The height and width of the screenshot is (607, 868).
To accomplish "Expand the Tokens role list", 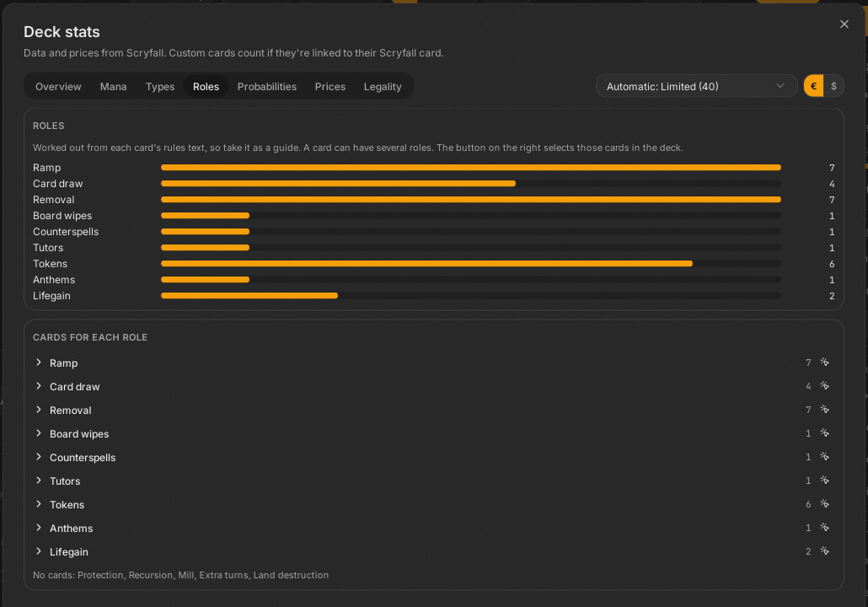I will [x=39, y=504].
